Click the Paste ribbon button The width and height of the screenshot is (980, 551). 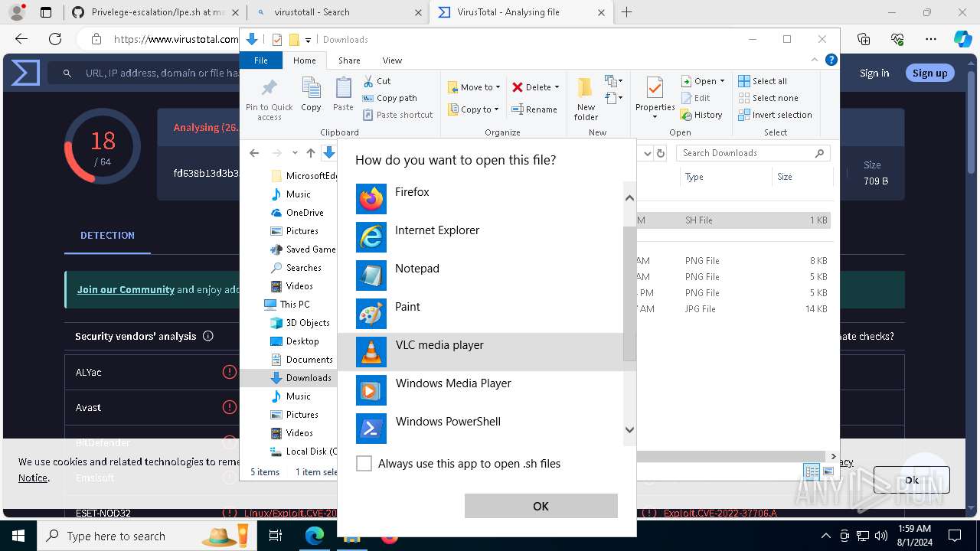tap(343, 95)
